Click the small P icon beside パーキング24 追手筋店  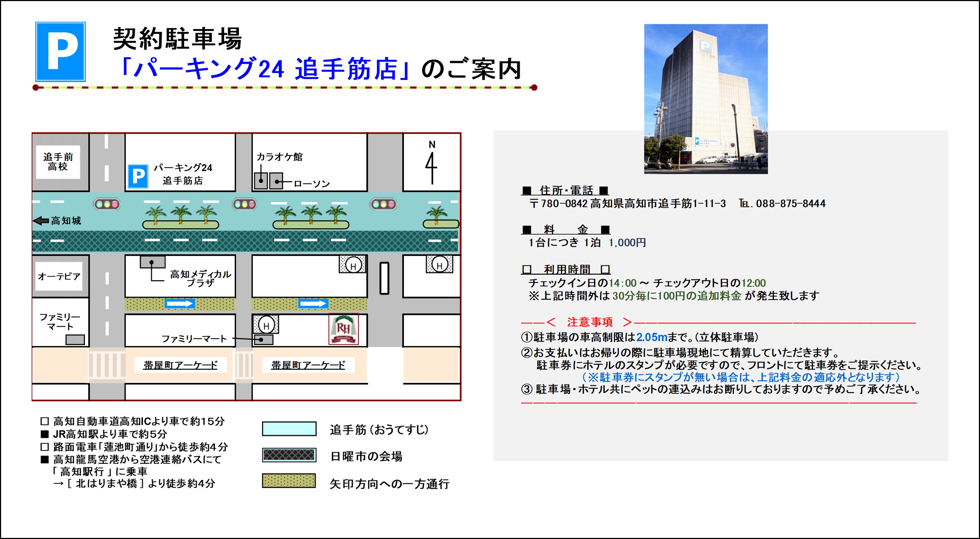[138, 176]
